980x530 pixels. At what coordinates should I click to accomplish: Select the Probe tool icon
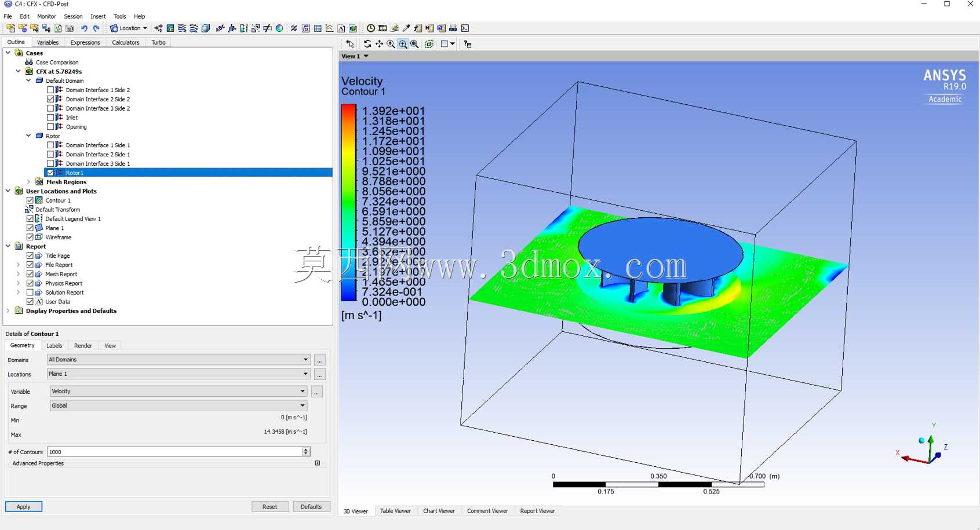[406, 28]
